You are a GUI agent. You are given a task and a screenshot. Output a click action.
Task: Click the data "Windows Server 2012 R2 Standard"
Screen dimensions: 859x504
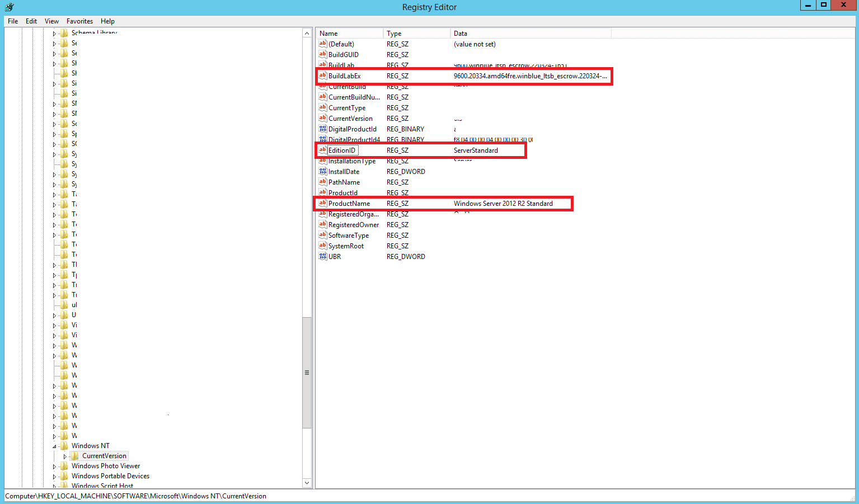pyautogui.click(x=503, y=204)
